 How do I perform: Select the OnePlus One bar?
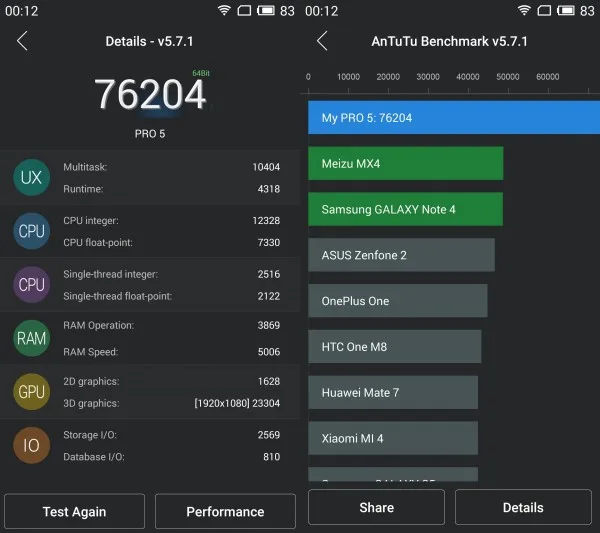point(398,301)
